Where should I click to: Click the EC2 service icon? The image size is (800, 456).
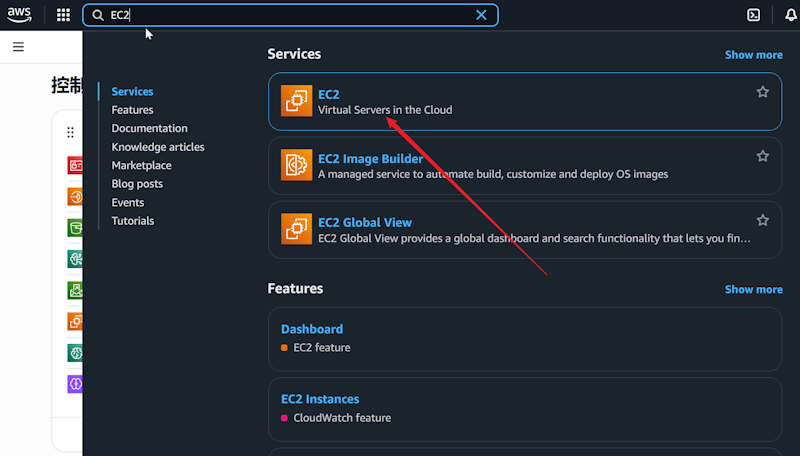[x=297, y=101]
